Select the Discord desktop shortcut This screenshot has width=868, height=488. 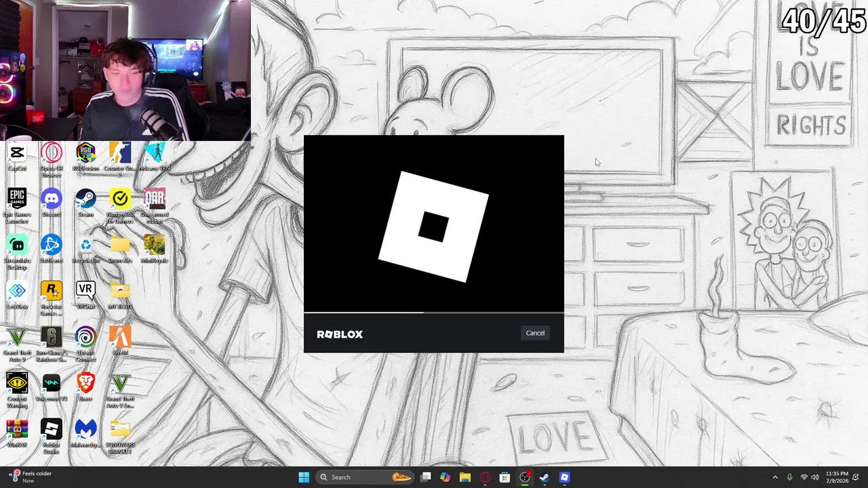click(52, 204)
